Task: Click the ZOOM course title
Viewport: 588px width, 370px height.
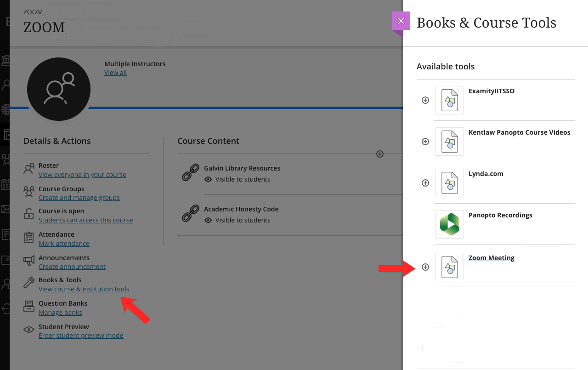Action: 44,27
